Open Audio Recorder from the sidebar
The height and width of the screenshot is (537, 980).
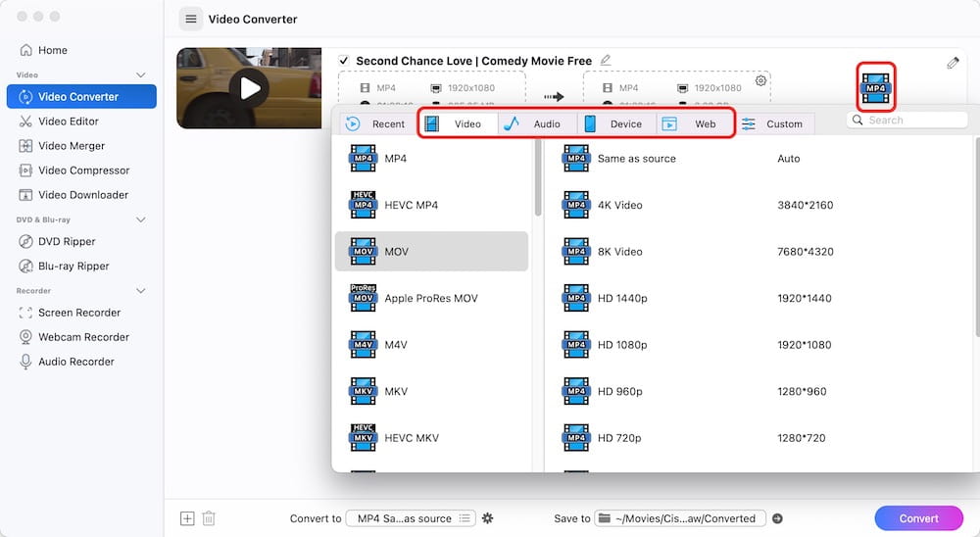click(x=67, y=362)
